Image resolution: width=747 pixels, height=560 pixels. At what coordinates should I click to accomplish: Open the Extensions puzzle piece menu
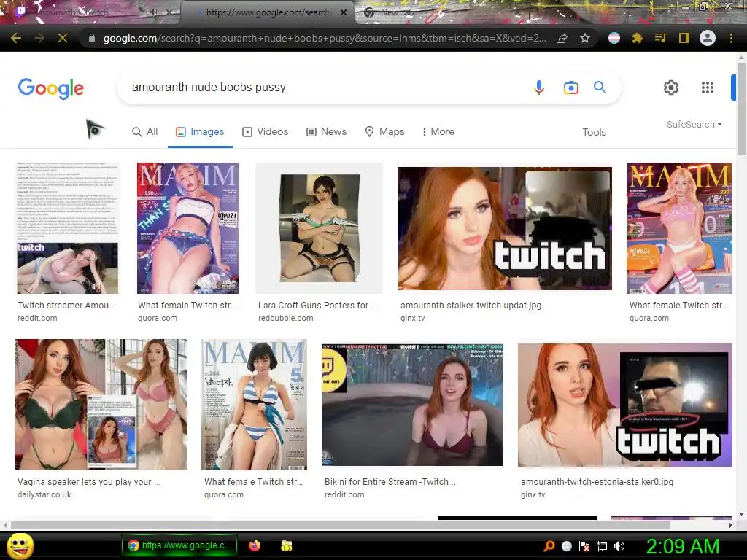click(x=637, y=38)
